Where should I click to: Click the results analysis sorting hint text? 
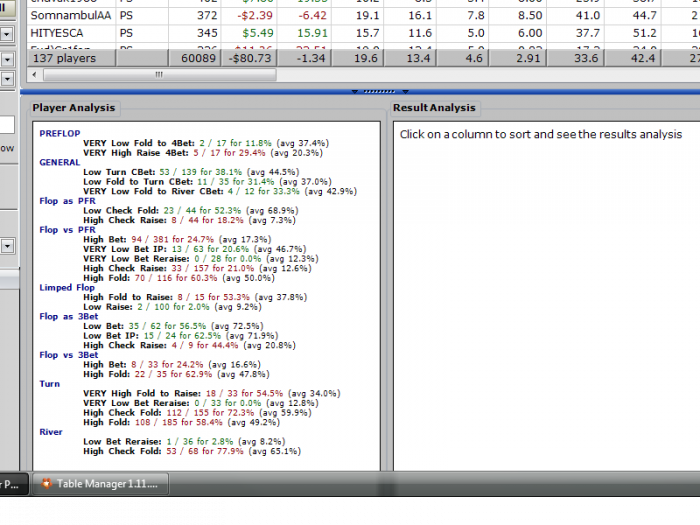(x=541, y=135)
